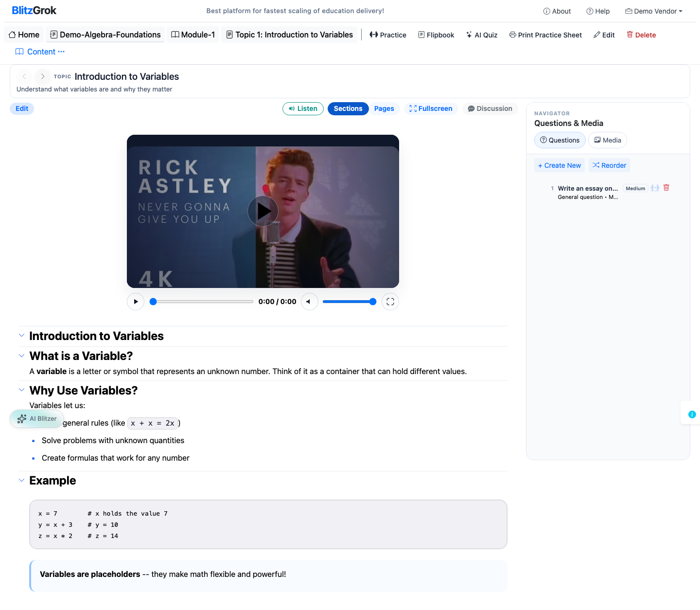Open the About page
Image resolution: width=700 pixels, height=610 pixels.
point(557,11)
